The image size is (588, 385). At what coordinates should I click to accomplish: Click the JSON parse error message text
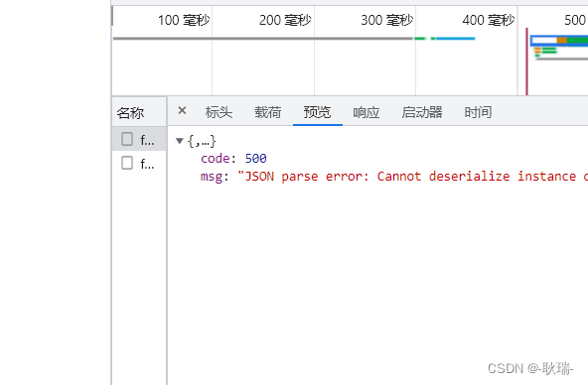pyautogui.click(x=412, y=176)
